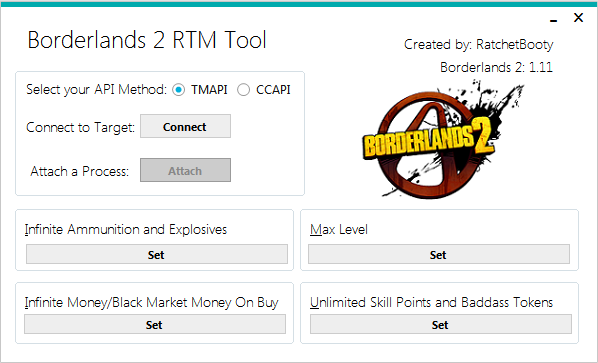Viewport: 598px width, 363px height.
Task: Click the Connect to Target label
Action: 80,127
